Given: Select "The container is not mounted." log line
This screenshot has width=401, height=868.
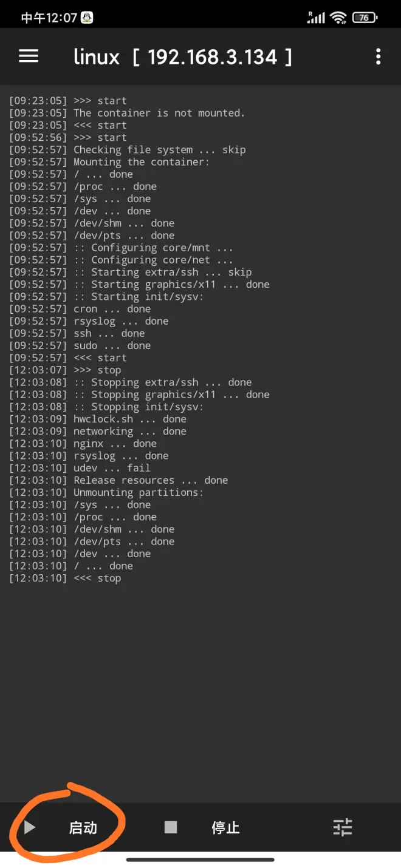Looking at the screenshot, I should pos(127,113).
